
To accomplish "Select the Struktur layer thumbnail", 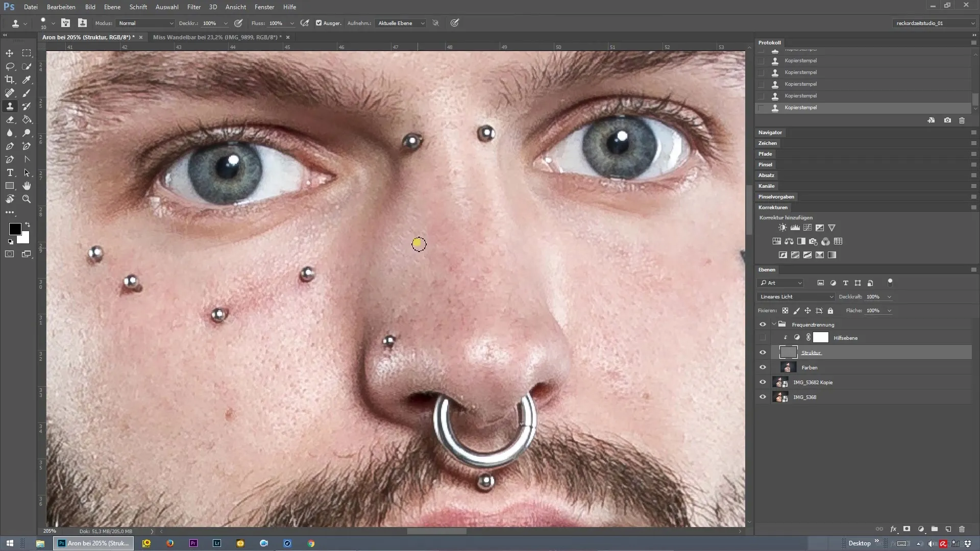I will [x=788, y=353].
